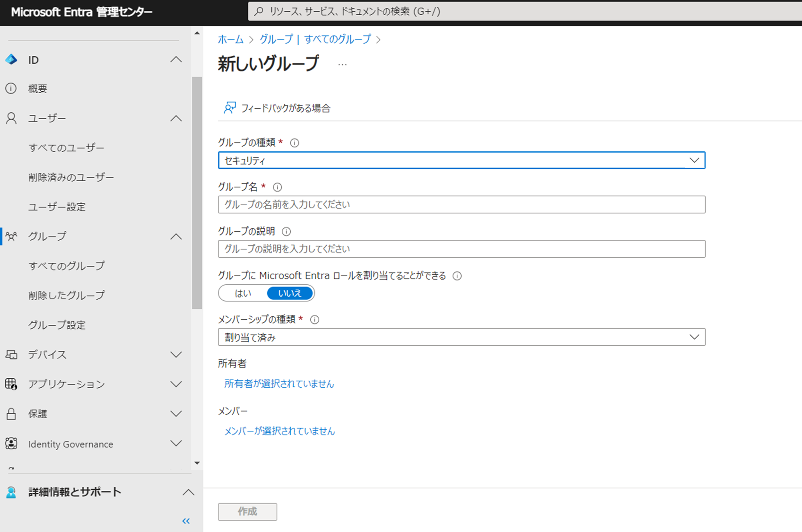
Task: Expand the 保護 section chevron
Action: click(x=176, y=414)
